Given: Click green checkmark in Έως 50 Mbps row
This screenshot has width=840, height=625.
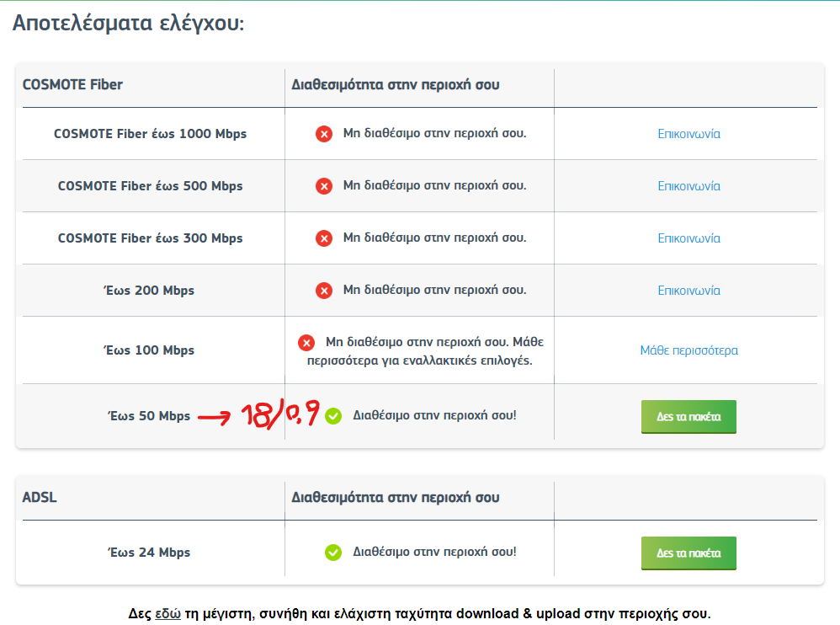Looking at the screenshot, I should [333, 416].
